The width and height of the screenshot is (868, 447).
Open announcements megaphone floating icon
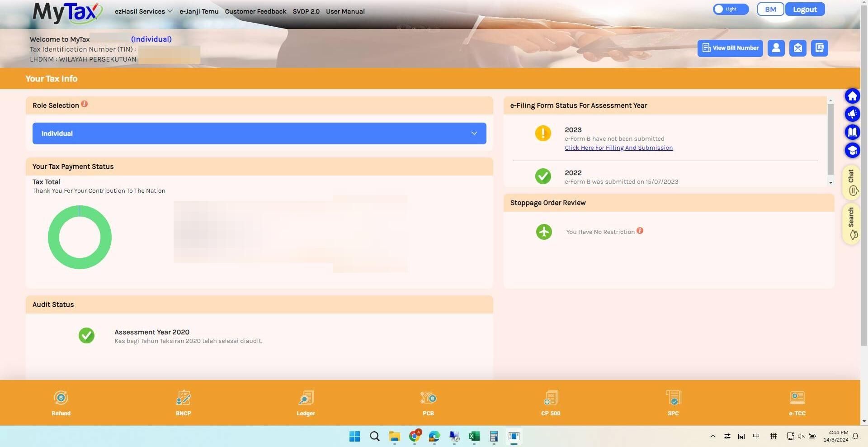[x=852, y=114]
